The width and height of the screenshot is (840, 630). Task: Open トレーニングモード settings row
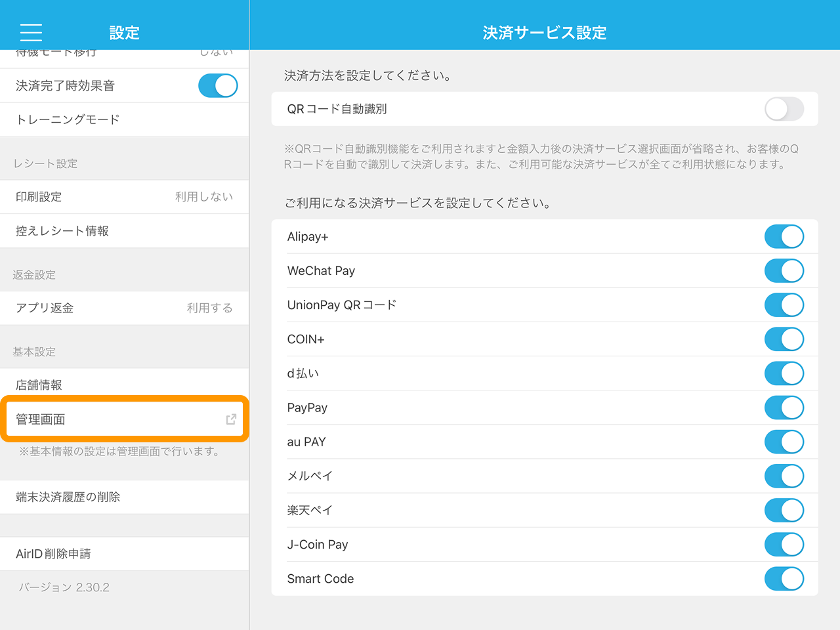pyautogui.click(x=125, y=119)
